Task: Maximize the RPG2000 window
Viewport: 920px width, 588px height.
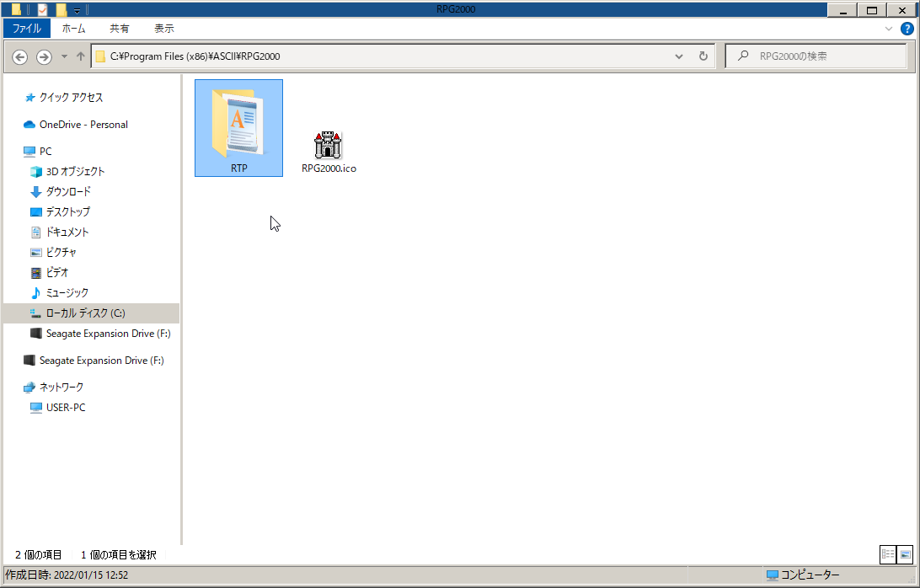Action: pyautogui.click(x=872, y=10)
